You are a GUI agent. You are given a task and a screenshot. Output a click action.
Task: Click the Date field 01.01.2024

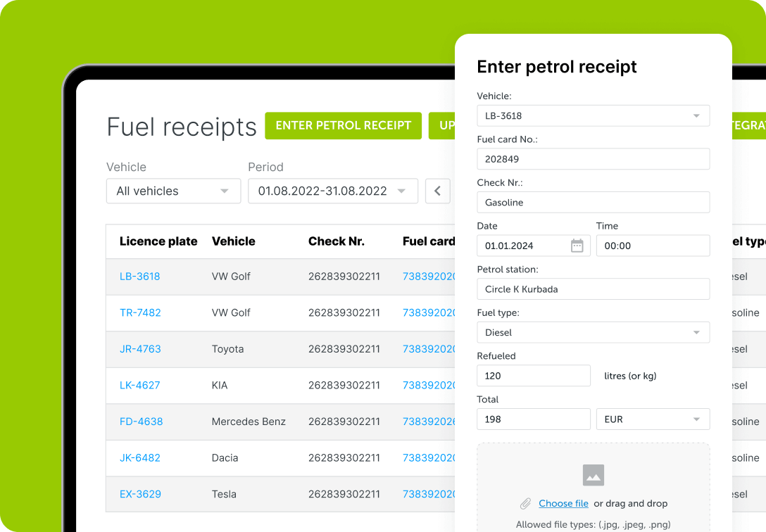tap(534, 246)
